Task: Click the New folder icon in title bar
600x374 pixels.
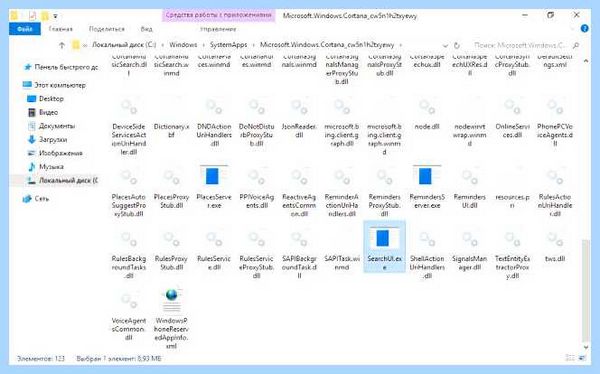Action: click(x=45, y=16)
